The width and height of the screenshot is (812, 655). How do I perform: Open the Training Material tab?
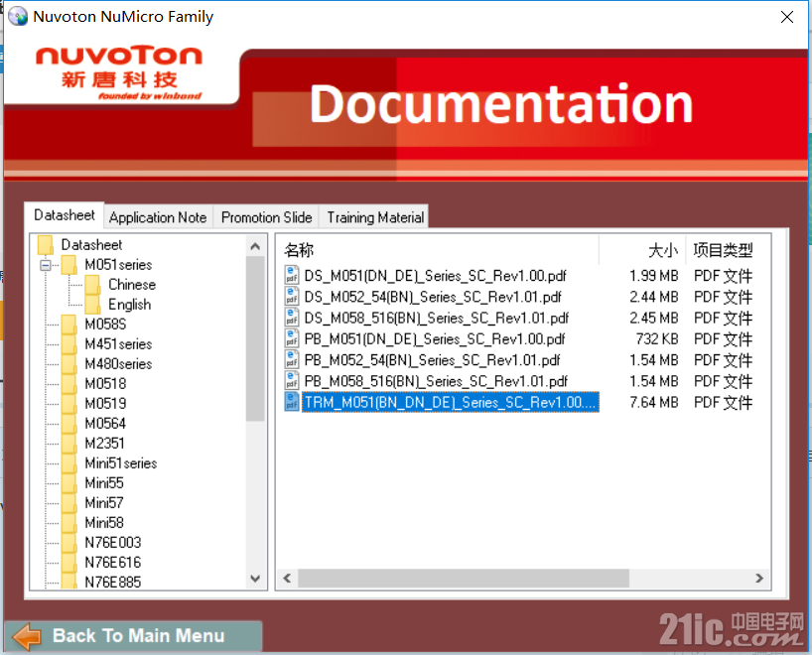coord(375,217)
